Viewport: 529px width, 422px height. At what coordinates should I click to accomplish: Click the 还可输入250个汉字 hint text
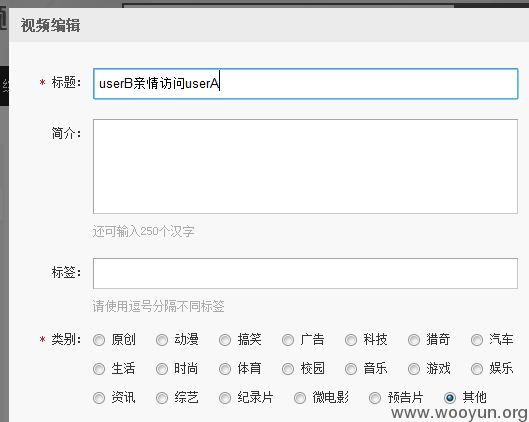click(143, 231)
